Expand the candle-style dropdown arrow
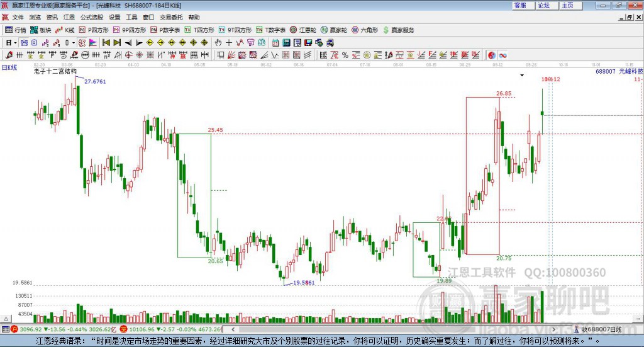644x347 pixels. (x=74, y=43)
